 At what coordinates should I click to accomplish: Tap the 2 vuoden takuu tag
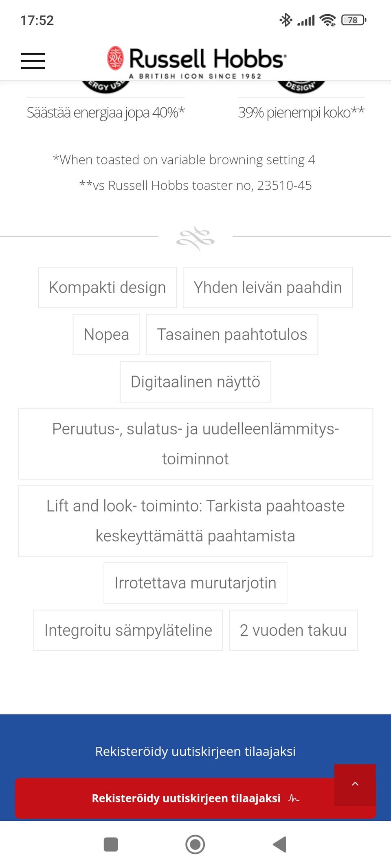click(x=293, y=630)
